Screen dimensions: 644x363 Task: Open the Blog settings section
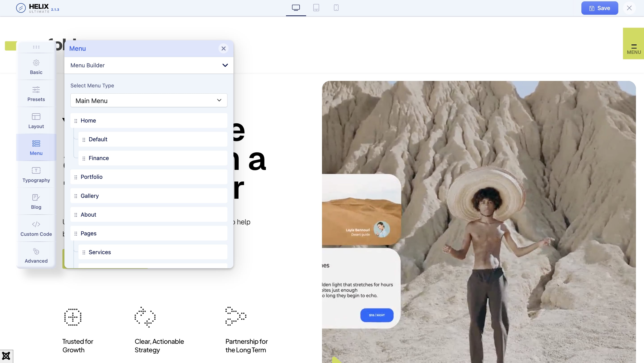pos(36,202)
